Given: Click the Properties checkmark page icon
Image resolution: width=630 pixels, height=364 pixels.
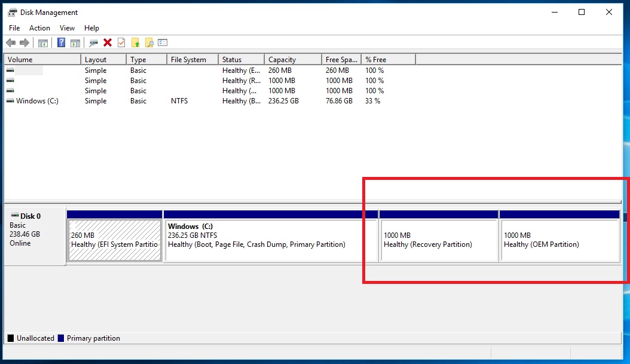Looking at the screenshot, I should [121, 42].
